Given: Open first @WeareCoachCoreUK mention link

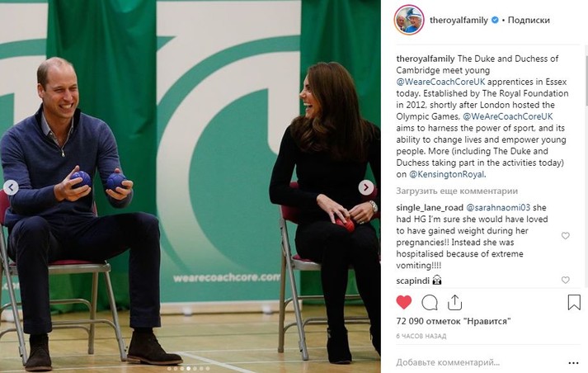Looking at the screenshot, I should (x=440, y=82).
